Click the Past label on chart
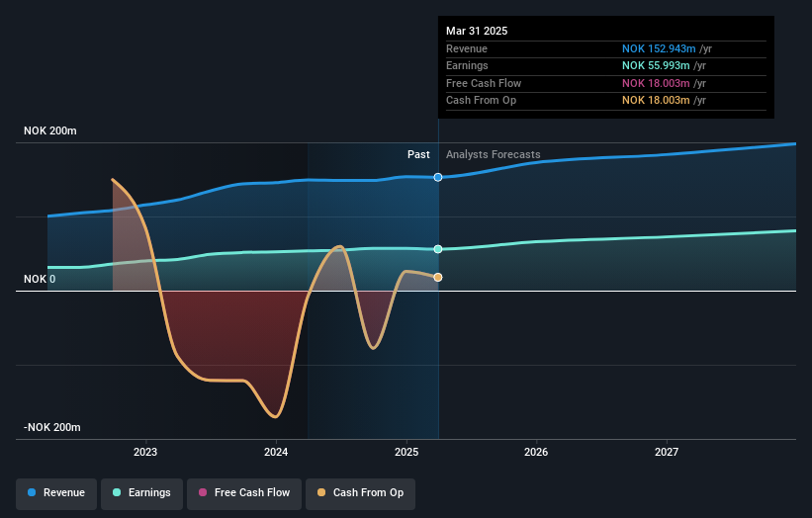The width and height of the screenshot is (812, 518). pos(418,155)
